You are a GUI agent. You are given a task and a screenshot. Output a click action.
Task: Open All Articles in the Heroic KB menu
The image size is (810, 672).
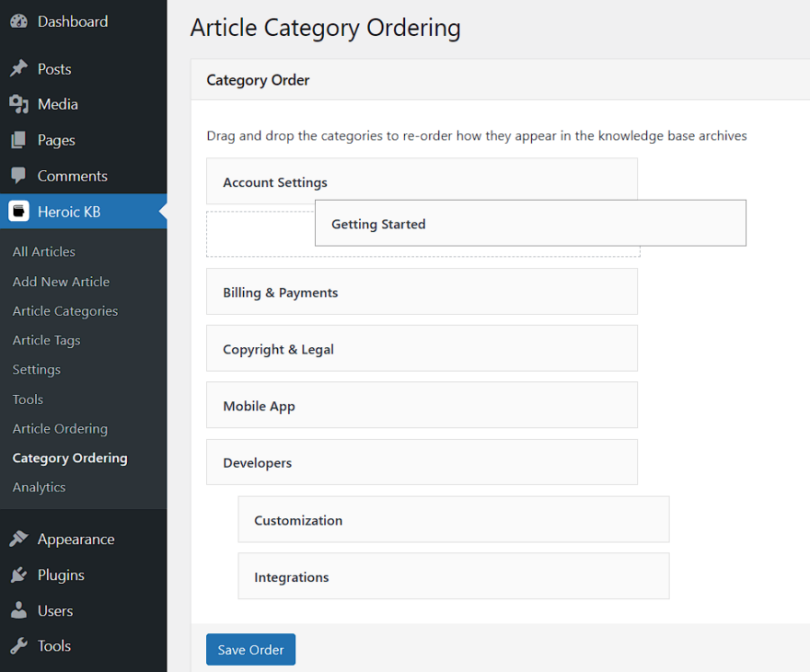click(42, 251)
